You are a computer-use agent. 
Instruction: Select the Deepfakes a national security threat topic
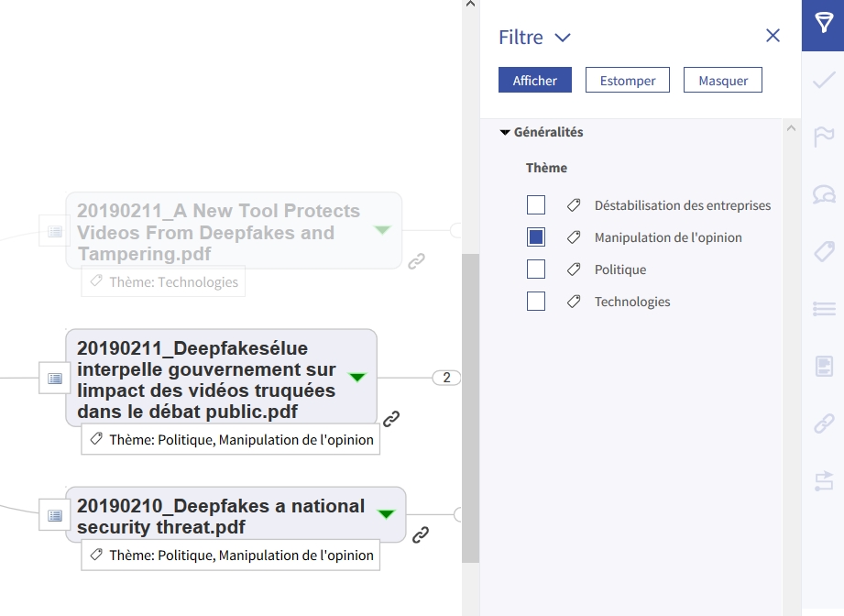tap(236, 516)
